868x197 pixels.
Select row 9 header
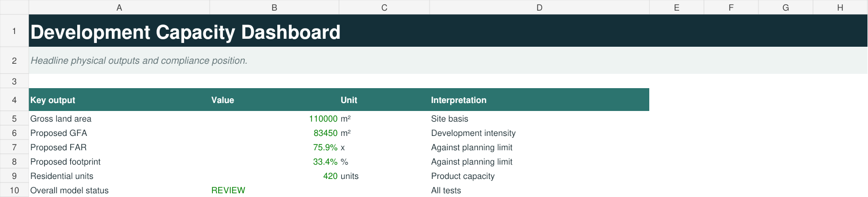click(x=14, y=176)
